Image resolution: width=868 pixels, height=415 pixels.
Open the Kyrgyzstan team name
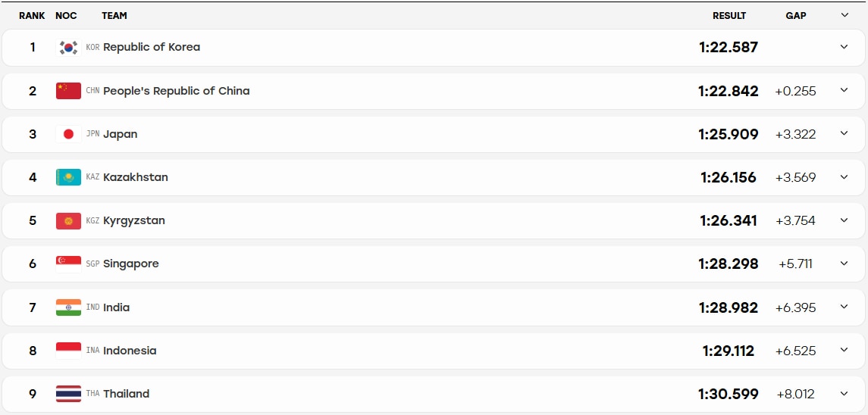134,221
